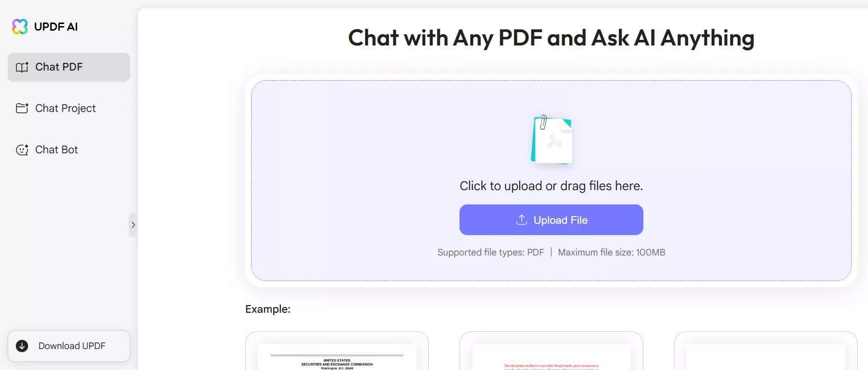Open the third blank example thumbnail

click(x=766, y=351)
